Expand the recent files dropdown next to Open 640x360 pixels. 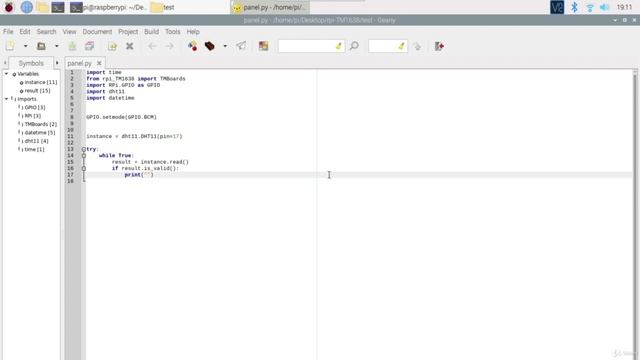point(56,46)
